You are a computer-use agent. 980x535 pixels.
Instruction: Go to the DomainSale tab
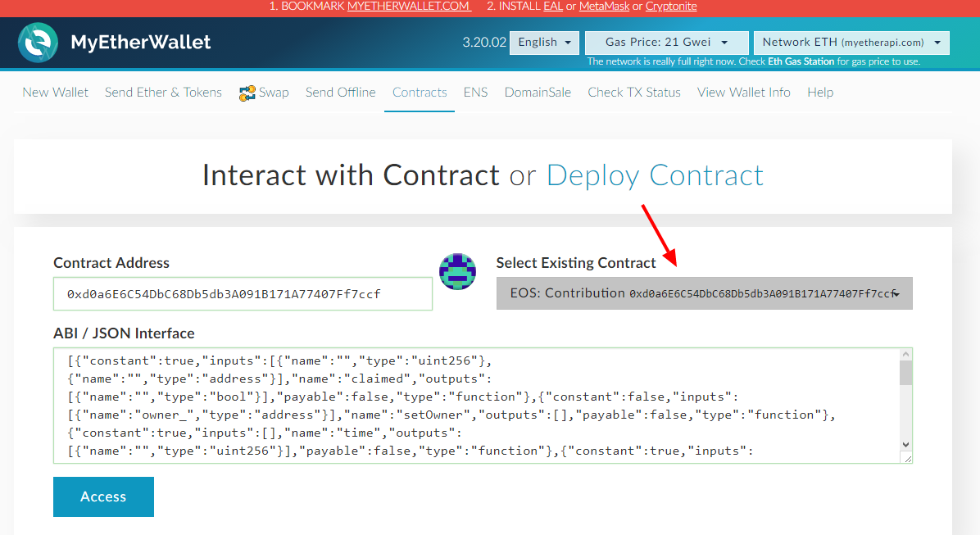[538, 93]
